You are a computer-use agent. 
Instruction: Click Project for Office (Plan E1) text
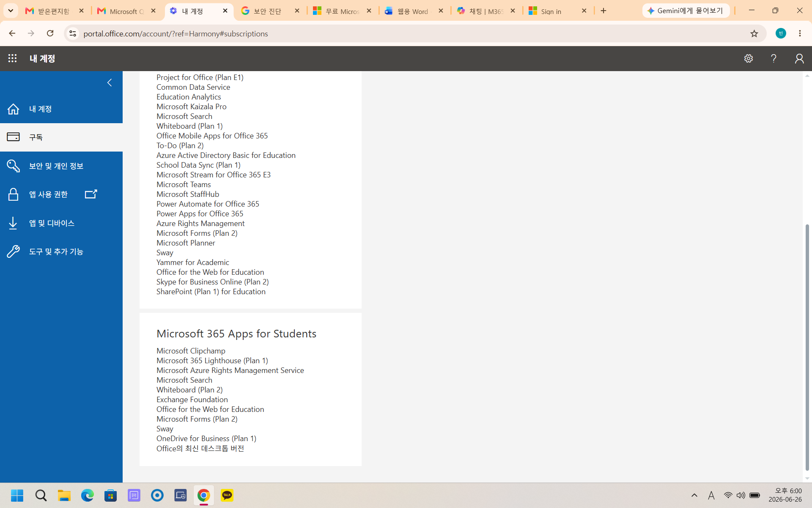tap(200, 77)
